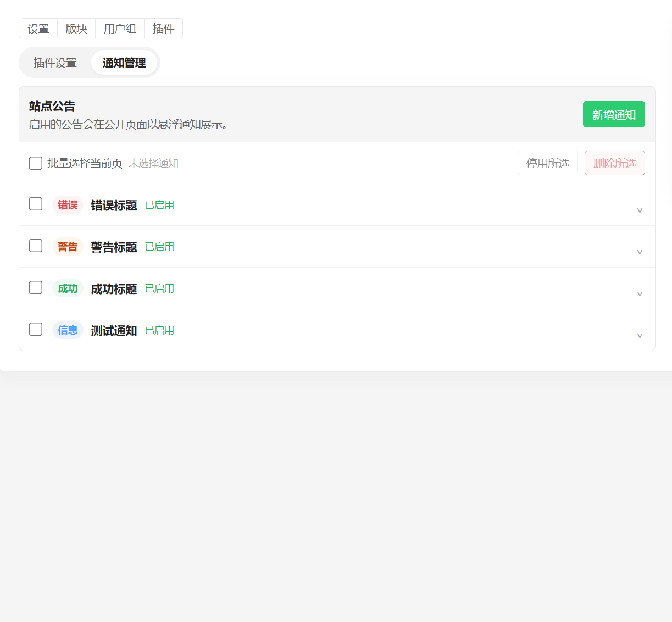This screenshot has width=672, height=622.
Task: Click the green 成功 type badge
Action: (68, 288)
